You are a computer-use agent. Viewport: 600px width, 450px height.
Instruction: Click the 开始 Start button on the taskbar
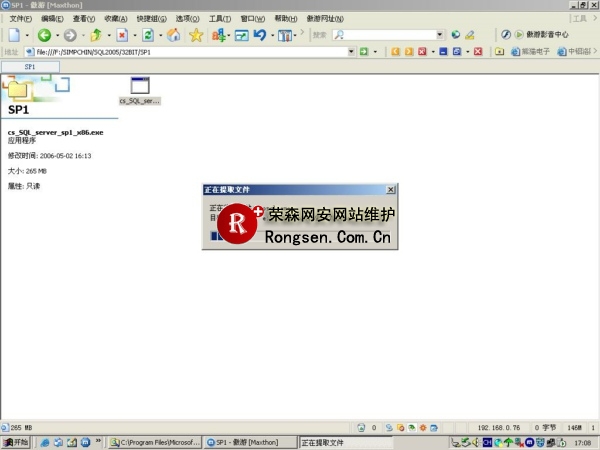click(16, 442)
